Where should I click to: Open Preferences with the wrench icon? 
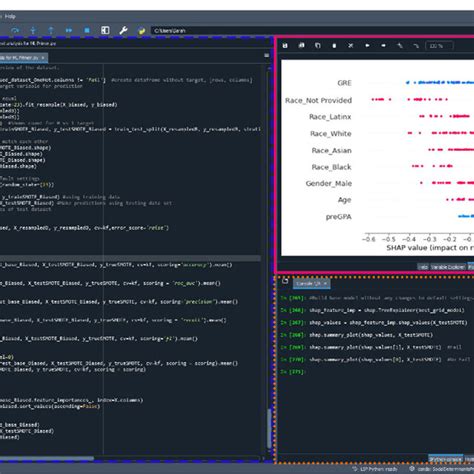(x=123, y=30)
